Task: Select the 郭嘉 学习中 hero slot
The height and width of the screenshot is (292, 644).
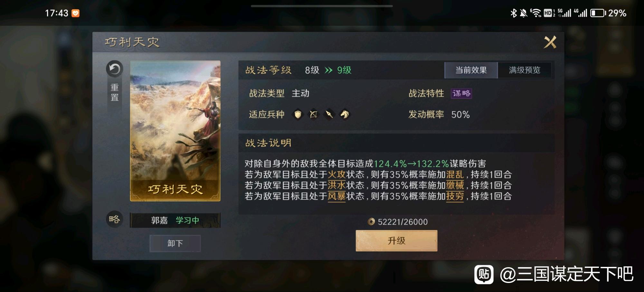Action: 175,220
